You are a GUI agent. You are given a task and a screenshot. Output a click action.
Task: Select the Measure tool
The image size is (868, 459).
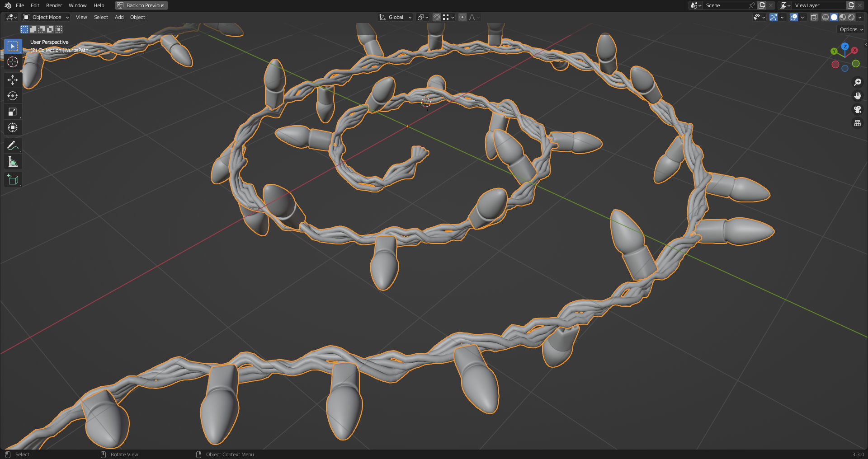click(13, 161)
